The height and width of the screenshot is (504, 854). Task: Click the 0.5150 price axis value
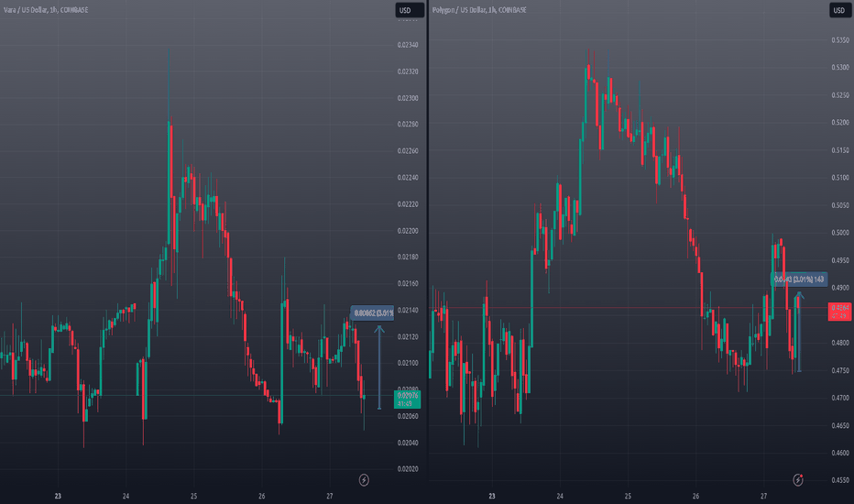tap(840, 151)
